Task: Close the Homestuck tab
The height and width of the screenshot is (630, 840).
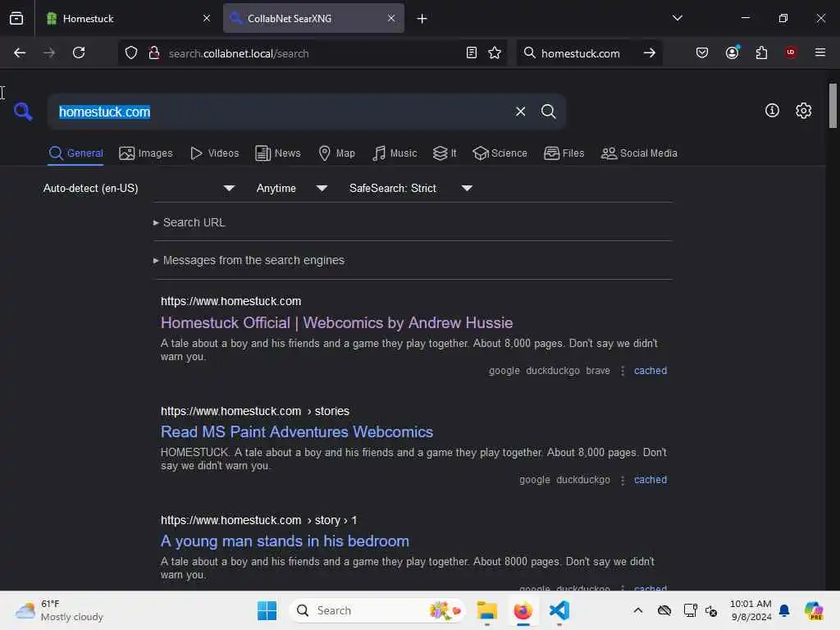Action: tap(207, 18)
